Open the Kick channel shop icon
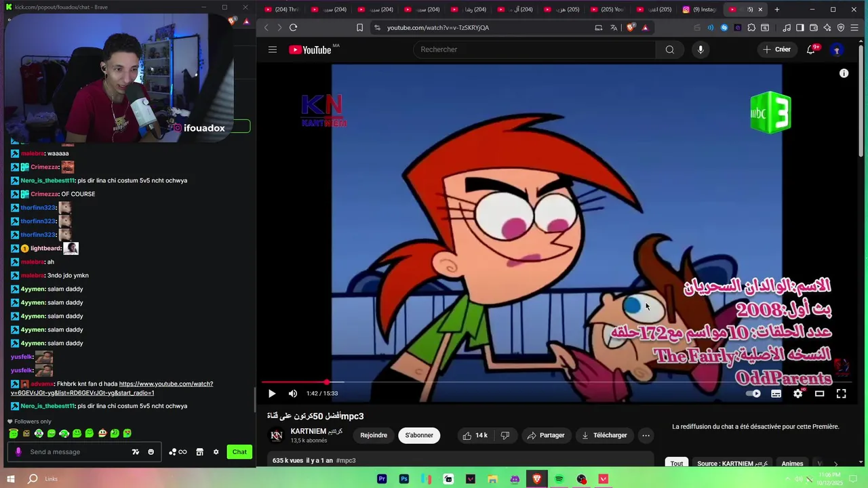 [x=199, y=452]
